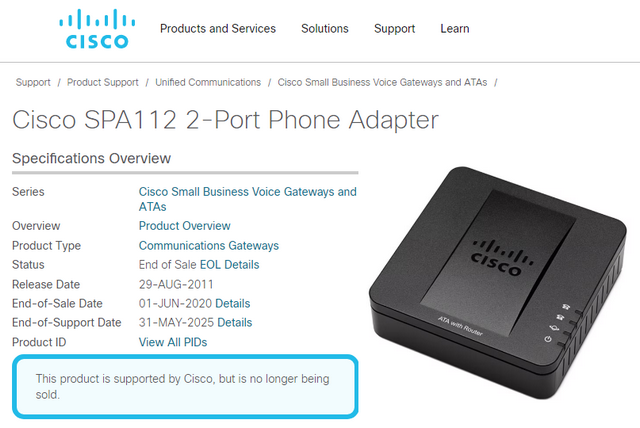Click the Specifications Overview heading
640x428 pixels.
click(x=91, y=158)
